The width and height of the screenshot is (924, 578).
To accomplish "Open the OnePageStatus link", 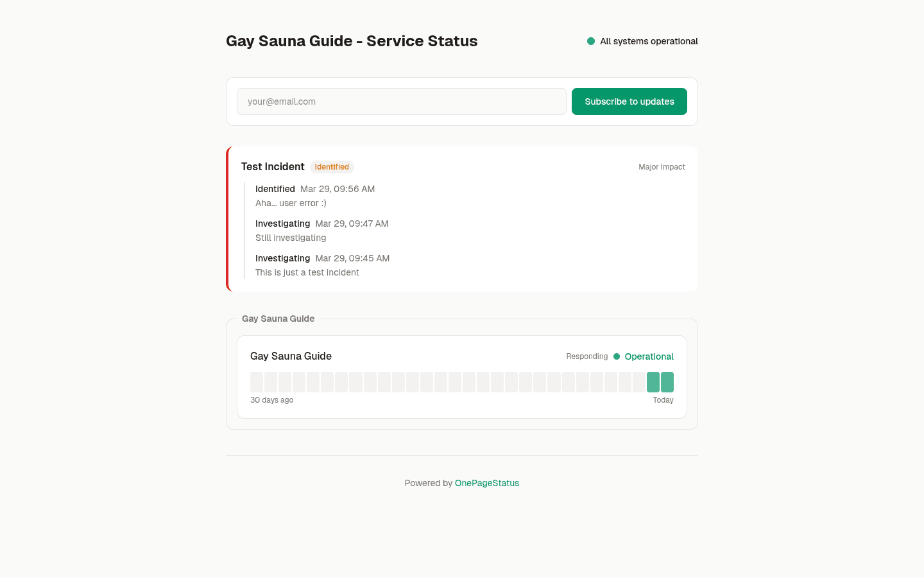I will (486, 483).
